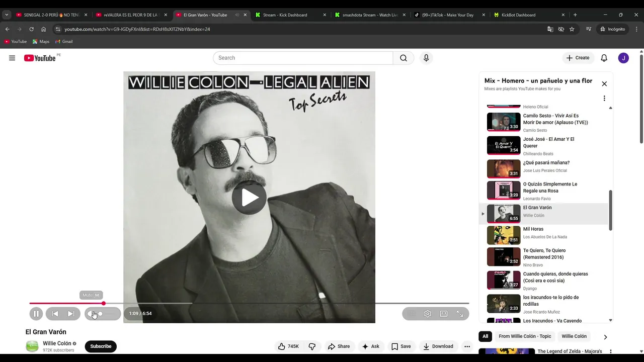Switch to the KickBot Dashboard tab
Viewport: 644px width, 362px height.
pos(529,15)
